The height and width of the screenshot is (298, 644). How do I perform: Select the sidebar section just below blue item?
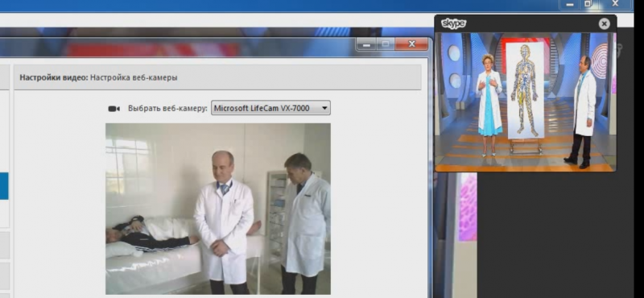tap(4, 213)
